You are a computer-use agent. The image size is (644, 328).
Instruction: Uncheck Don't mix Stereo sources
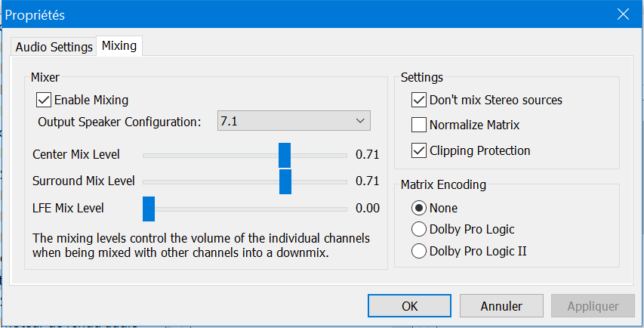(x=419, y=100)
